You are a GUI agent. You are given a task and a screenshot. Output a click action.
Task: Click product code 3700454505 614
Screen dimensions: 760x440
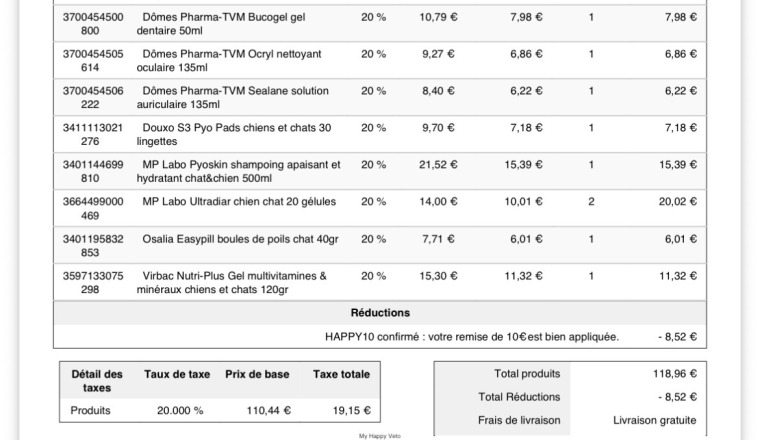point(93,61)
